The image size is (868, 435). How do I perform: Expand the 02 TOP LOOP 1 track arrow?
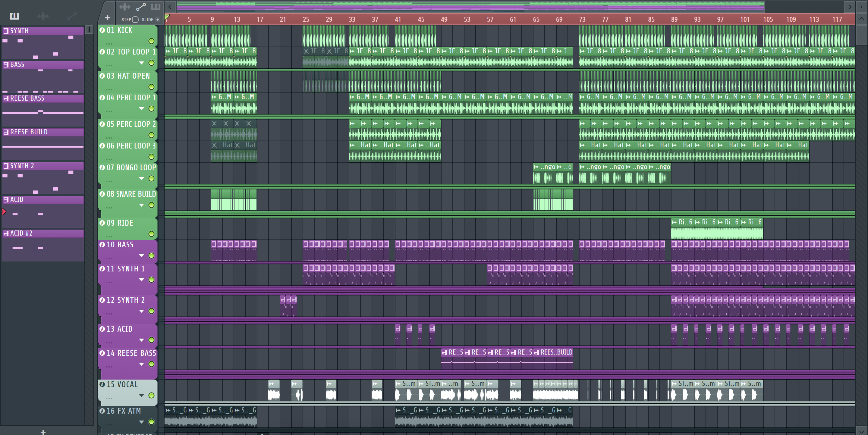click(x=142, y=63)
